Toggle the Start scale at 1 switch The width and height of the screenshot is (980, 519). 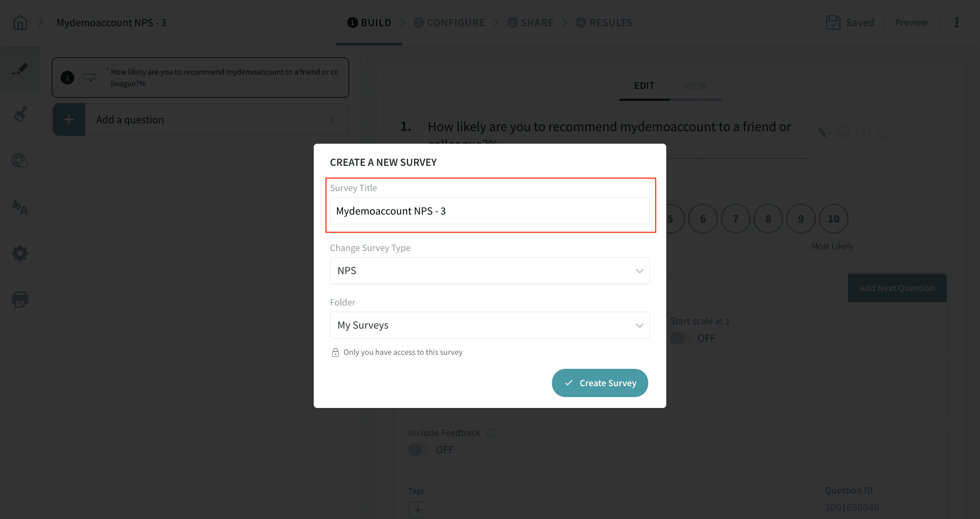click(x=681, y=338)
